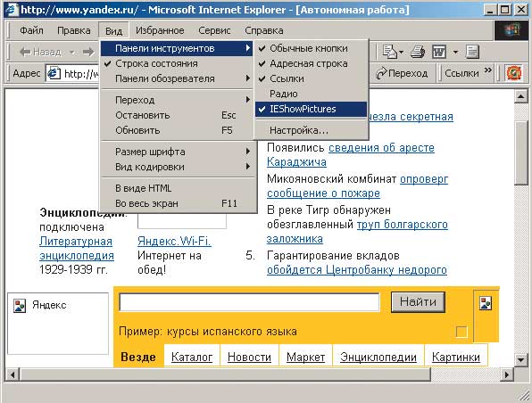The width and height of the screenshot is (532, 403).
Task: Toggle 'Обычные кнопки' toolbar option
Action: click(x=312, y=48)
